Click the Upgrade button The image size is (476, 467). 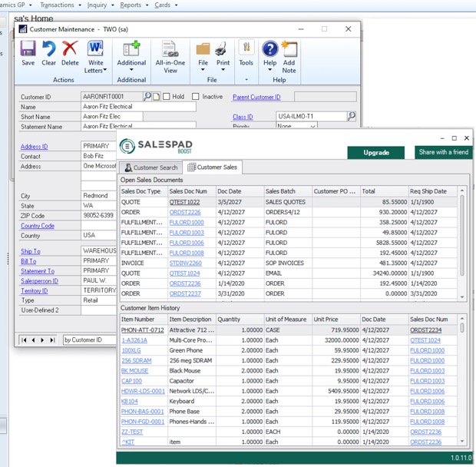(x=376, y=153)
